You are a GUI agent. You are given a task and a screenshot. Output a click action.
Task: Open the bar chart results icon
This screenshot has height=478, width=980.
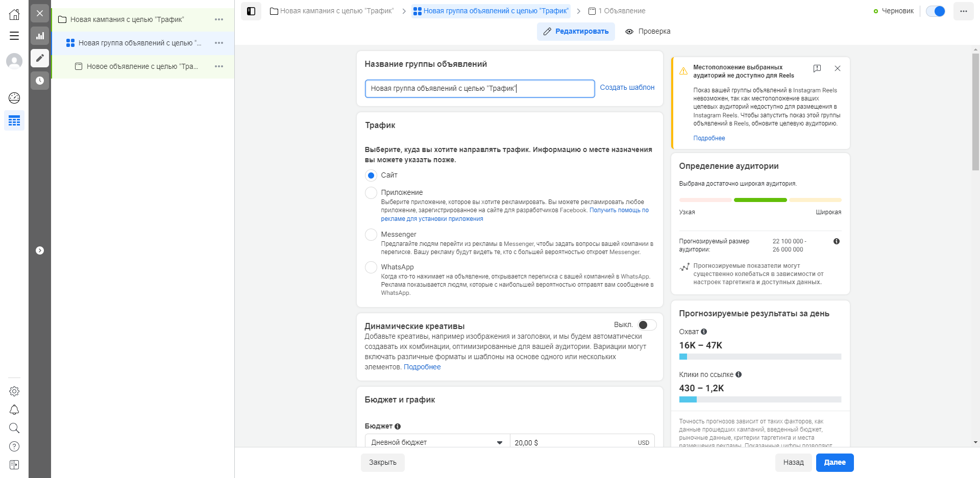[x=40, y=36]
